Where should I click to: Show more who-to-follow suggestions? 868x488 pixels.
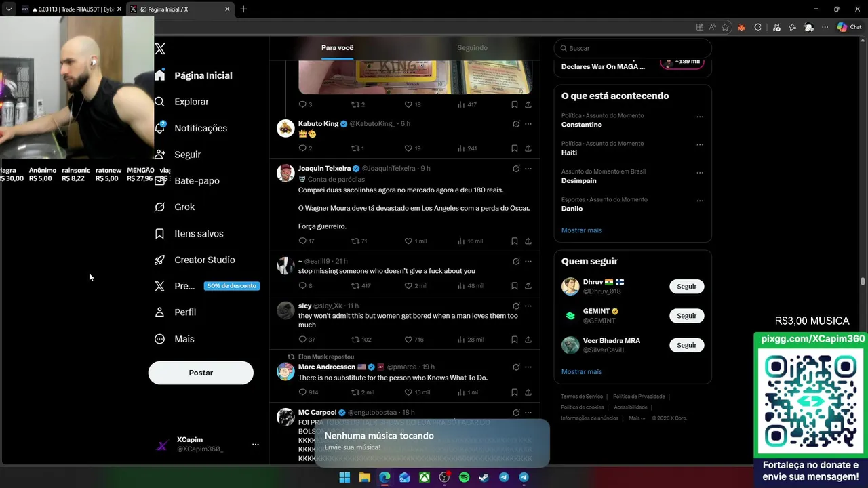click(x=581, y=372)
